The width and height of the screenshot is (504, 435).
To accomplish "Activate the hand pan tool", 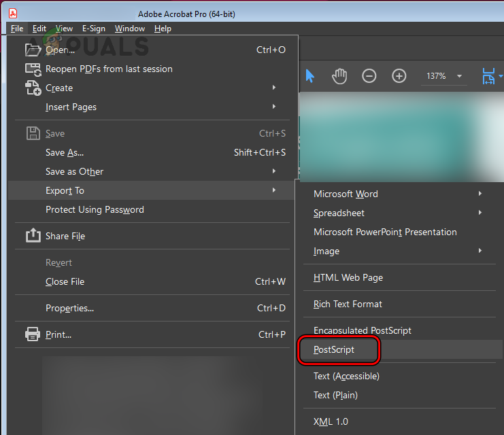I will pos(339,76).
